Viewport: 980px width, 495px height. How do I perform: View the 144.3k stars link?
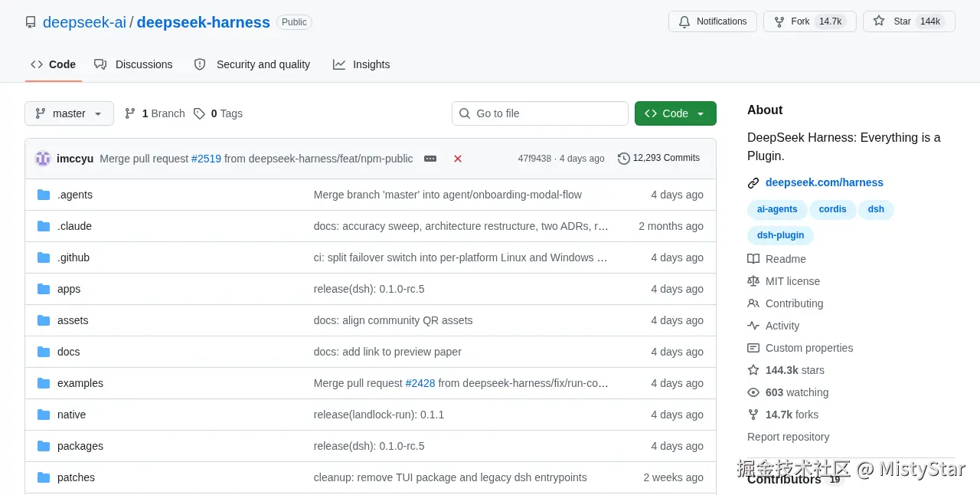[x=795, y=370]
